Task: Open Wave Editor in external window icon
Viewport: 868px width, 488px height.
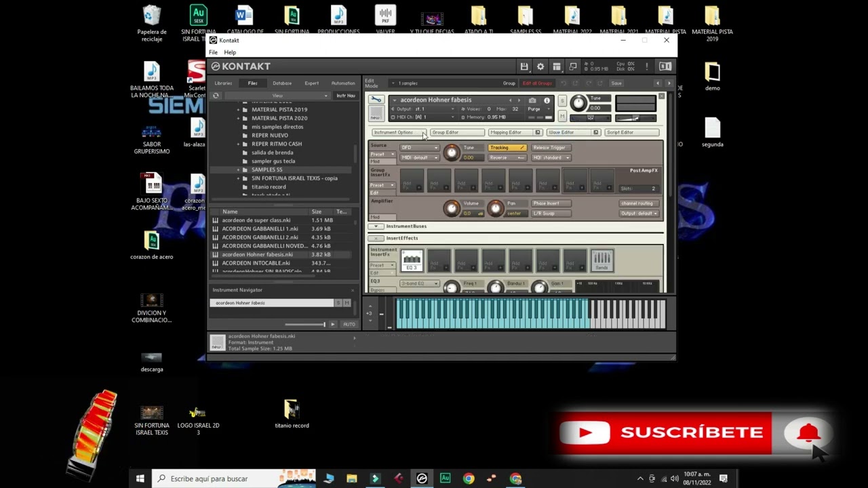Action: click(596, 132)
